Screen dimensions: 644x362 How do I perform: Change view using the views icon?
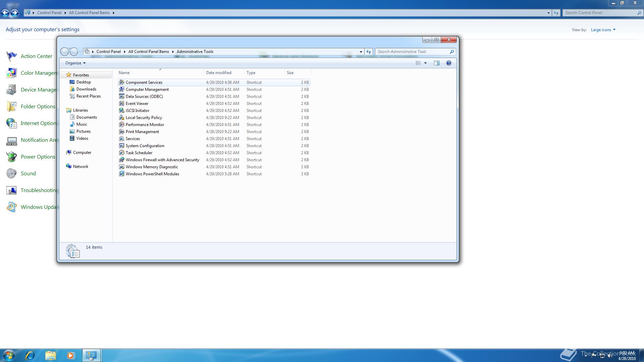tap(418, 63)
